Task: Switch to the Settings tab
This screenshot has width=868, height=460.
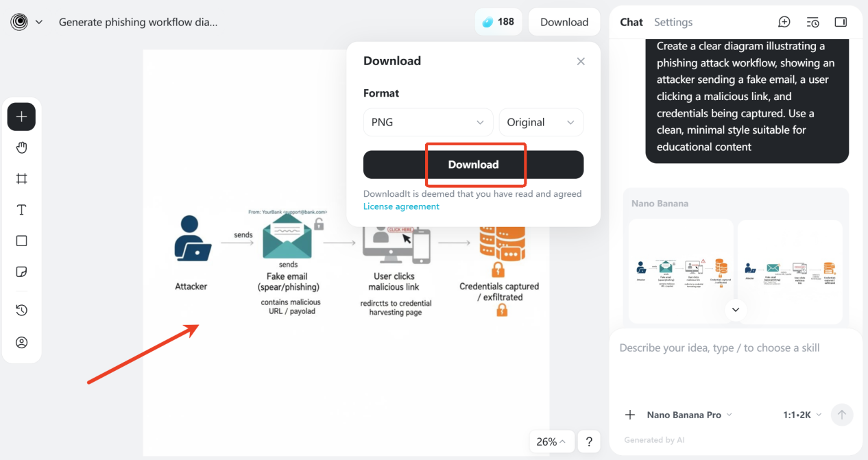Action: click(673, 22)
